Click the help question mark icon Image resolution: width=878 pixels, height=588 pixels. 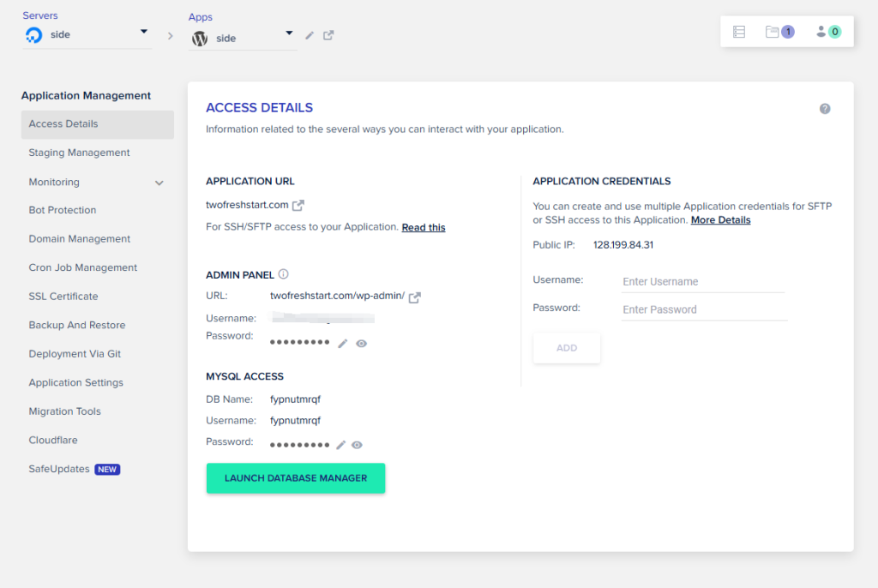click(824, 109)
